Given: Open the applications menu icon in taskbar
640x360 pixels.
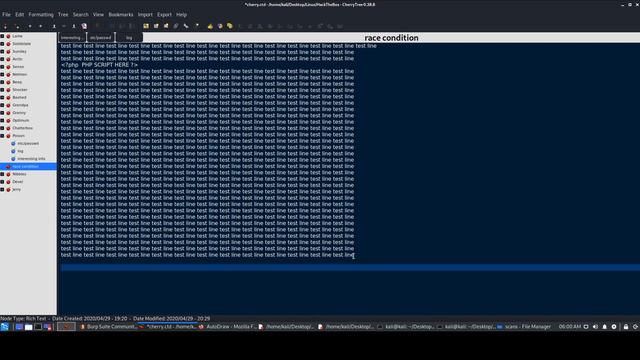Looking at the screenshot, I should 4,327.
